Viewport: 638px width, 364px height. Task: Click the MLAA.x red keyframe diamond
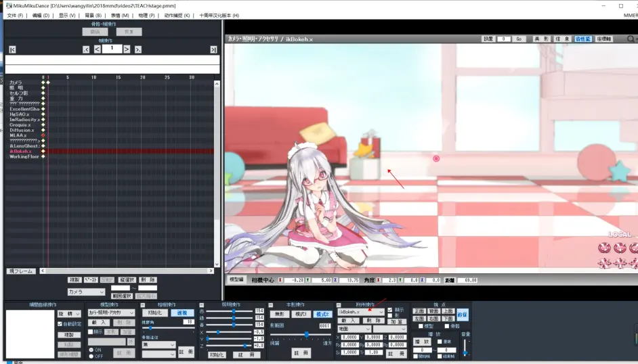pos(43,135)
